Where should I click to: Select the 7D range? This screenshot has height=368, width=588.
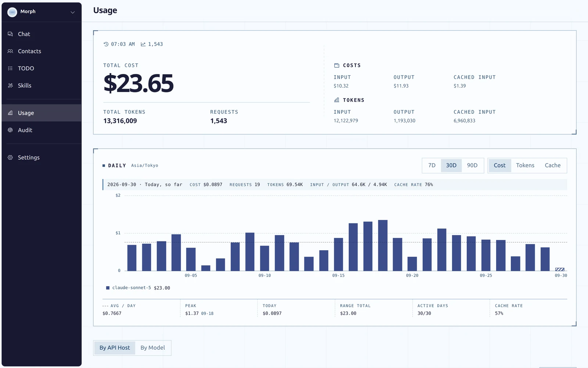coord(432,166)
